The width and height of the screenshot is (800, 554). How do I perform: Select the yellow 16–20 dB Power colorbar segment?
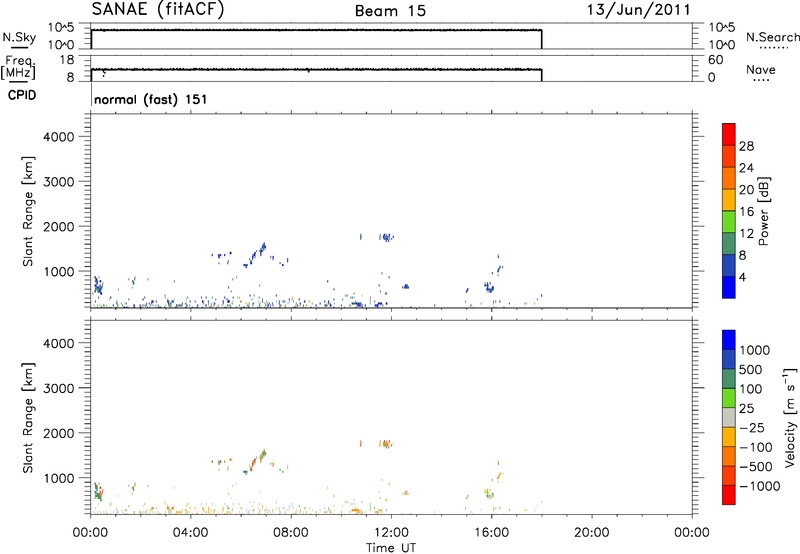729,200
